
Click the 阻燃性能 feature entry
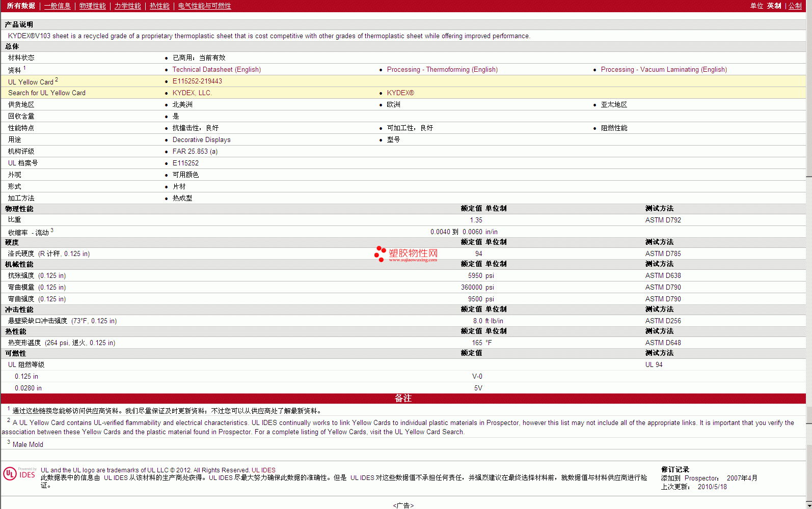click(614, 128)
